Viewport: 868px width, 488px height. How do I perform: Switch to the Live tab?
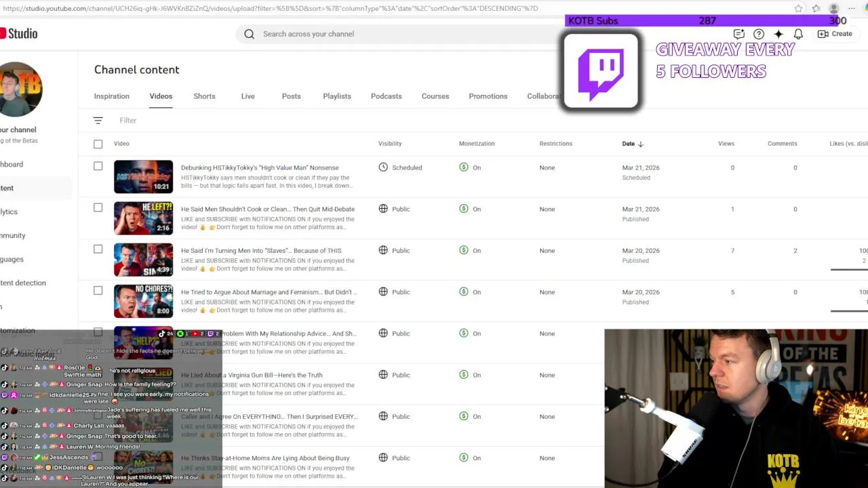(248, 96)
